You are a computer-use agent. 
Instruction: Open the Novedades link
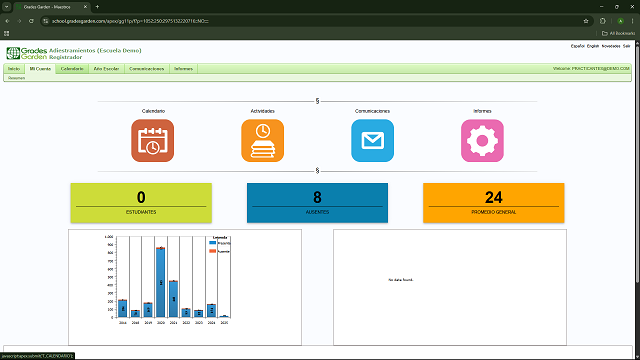tap(611, 46)
